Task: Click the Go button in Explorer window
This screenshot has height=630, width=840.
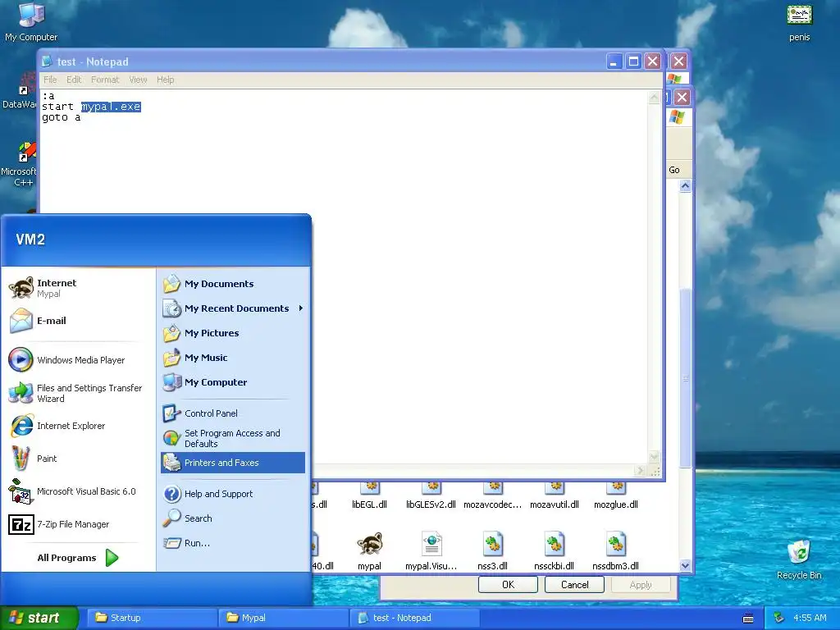Action: [674, 170]
